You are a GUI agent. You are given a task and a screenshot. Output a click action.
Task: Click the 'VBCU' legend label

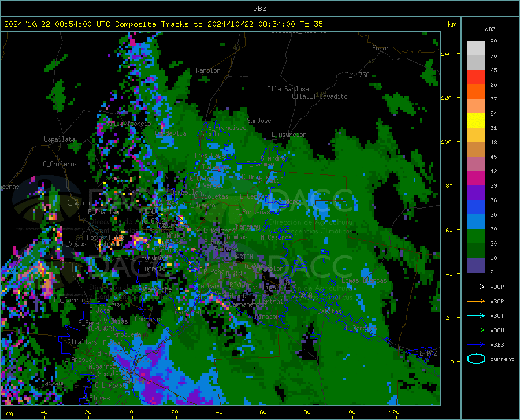point(497,330)
